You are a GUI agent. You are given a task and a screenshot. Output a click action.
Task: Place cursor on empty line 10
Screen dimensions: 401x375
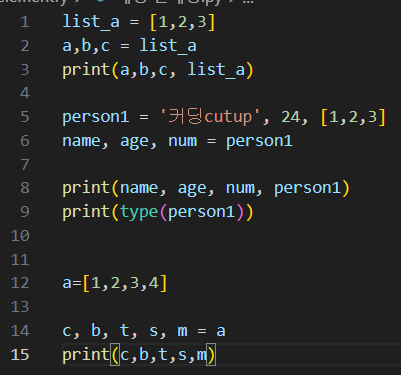click(x=200, y=235)
